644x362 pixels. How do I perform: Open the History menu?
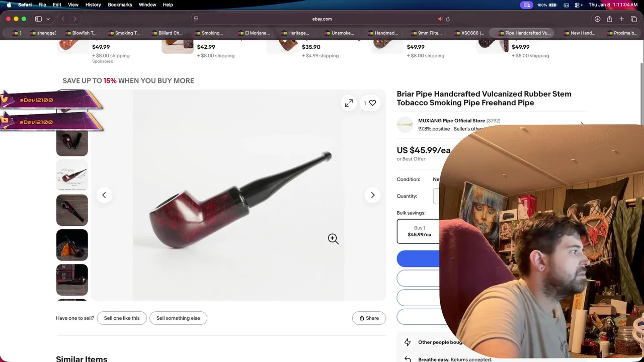click(x=93, y=5)
